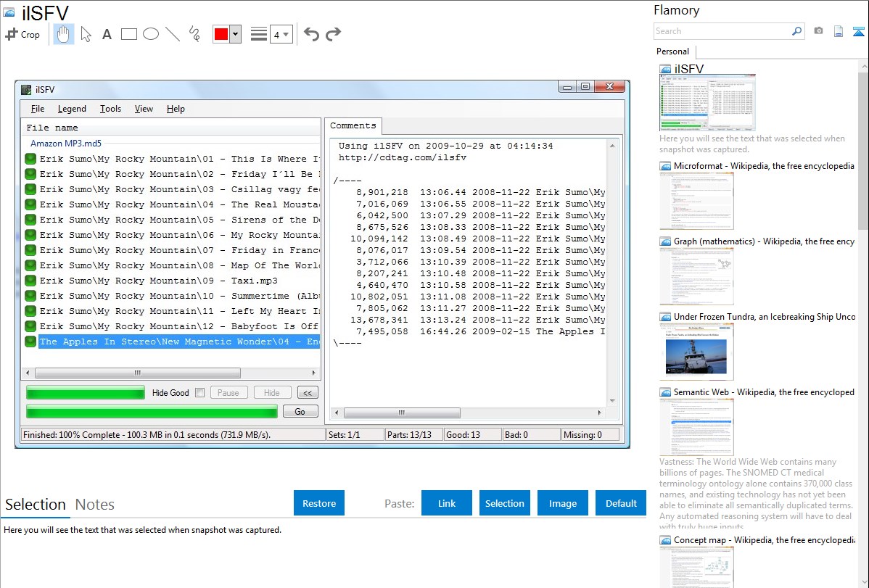Switch to the Notes tab
Image resolution: width=869 pixels, height=588 pixels.
click(95, 505)
